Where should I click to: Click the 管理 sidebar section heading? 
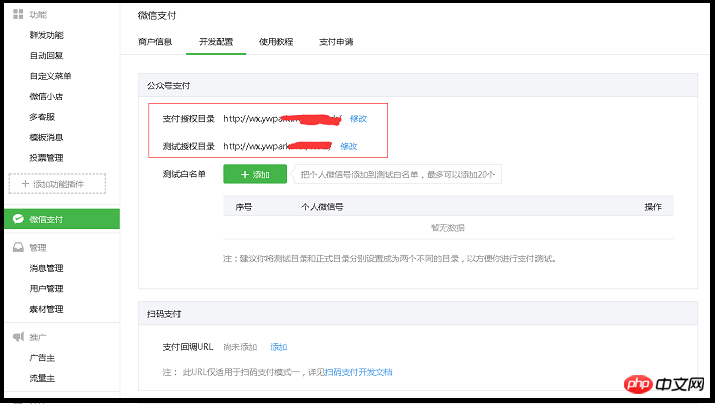tap(38, 248)
